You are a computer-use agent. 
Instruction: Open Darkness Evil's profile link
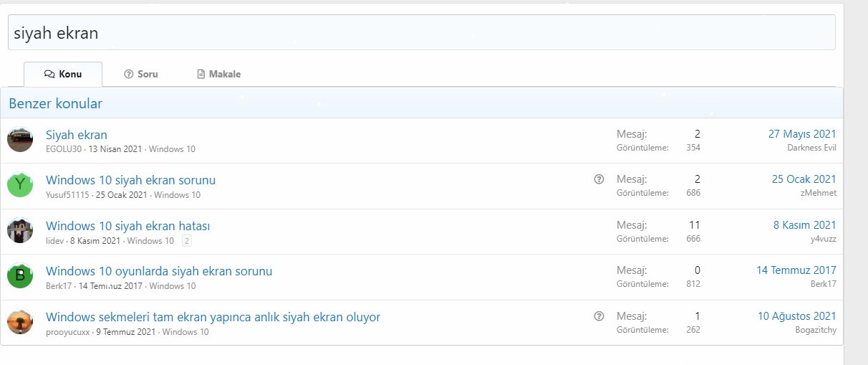pos(811,148)
